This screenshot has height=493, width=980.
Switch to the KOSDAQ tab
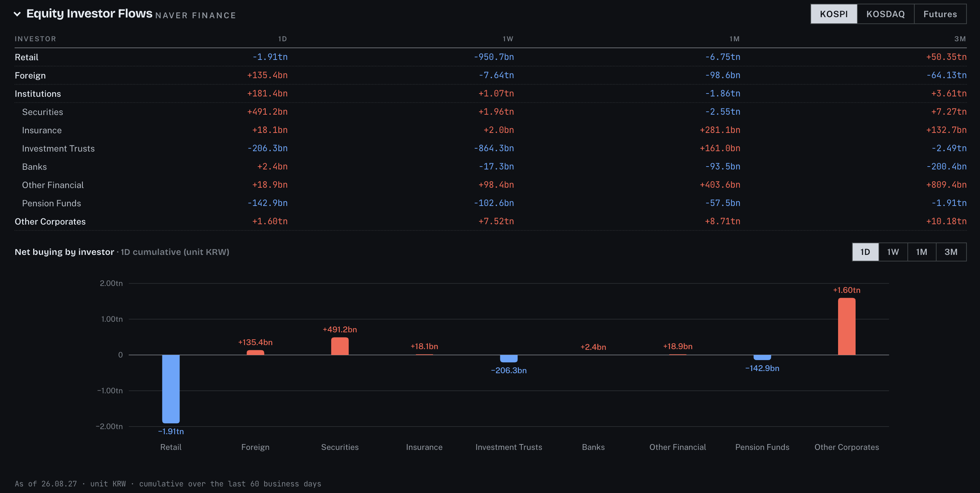coord(885,14)
